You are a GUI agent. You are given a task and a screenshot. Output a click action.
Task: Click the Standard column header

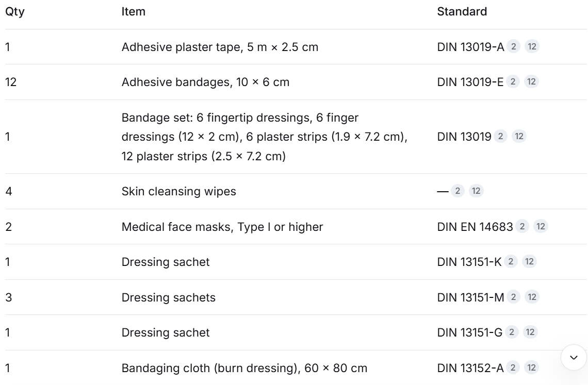pyautogui.click(x=462, y=12)
